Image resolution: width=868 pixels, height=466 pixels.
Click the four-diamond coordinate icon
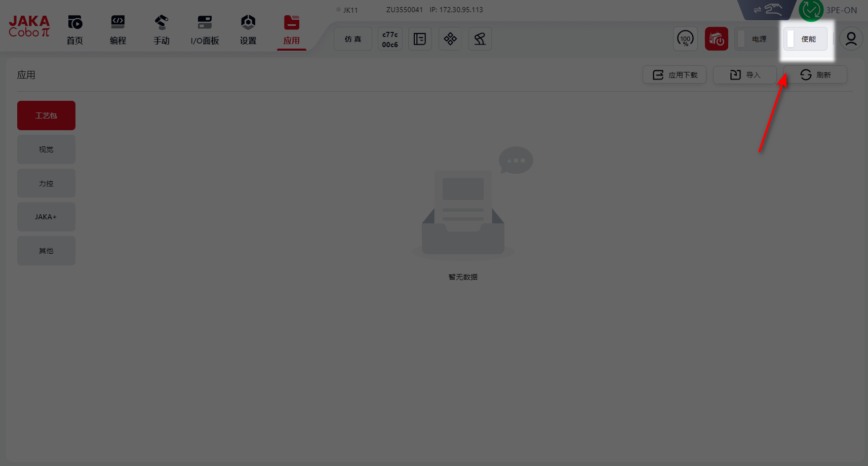(x=450, y=39)
